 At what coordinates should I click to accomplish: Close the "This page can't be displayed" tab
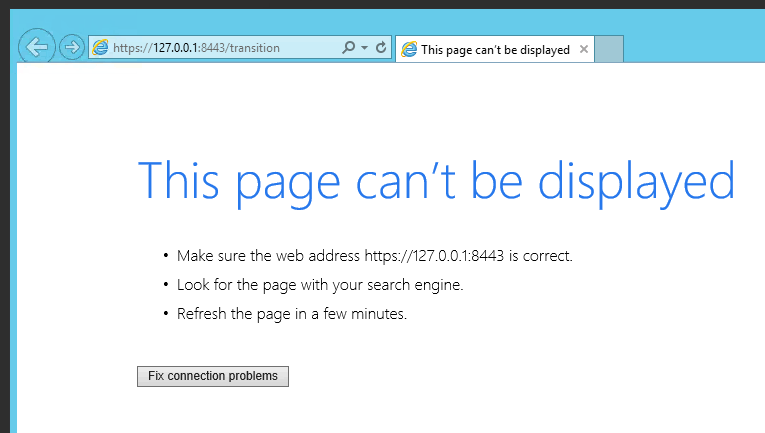tap(585, 49)
